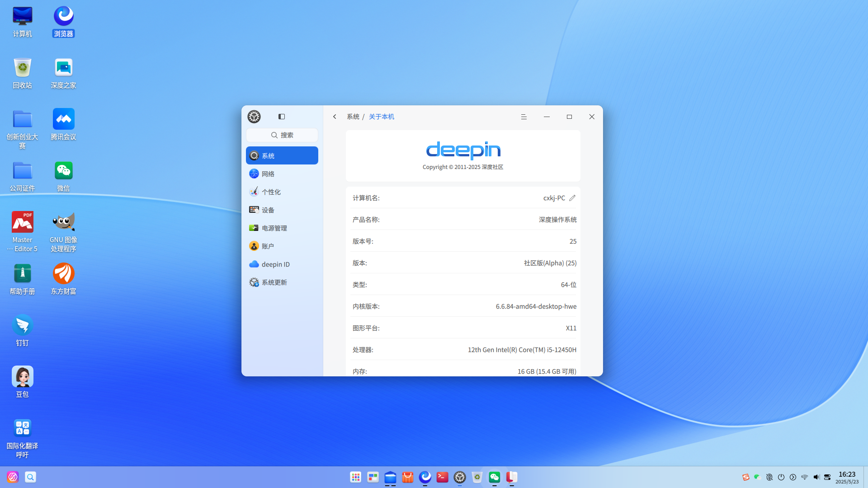The width and height of the screenshot is (868, 488).
Task: Open the deepin ID cloud entry
Action: (x=282, y=264)
